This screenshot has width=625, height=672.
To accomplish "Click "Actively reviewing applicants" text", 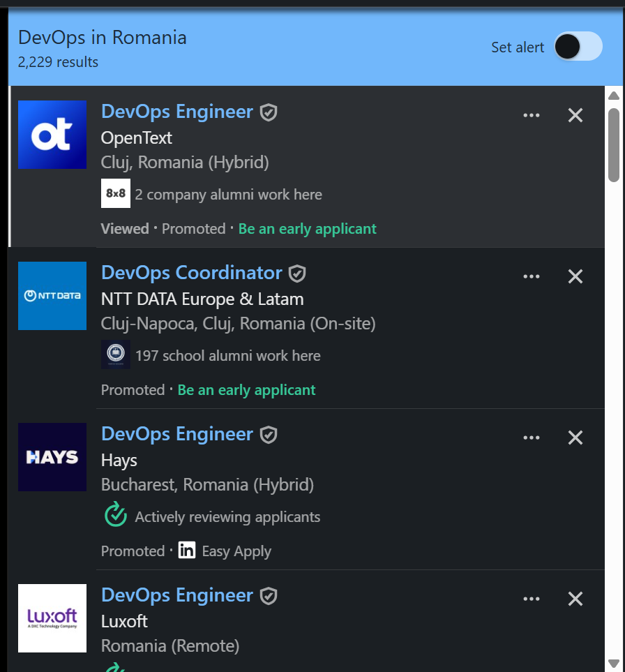I will (227, 517).
